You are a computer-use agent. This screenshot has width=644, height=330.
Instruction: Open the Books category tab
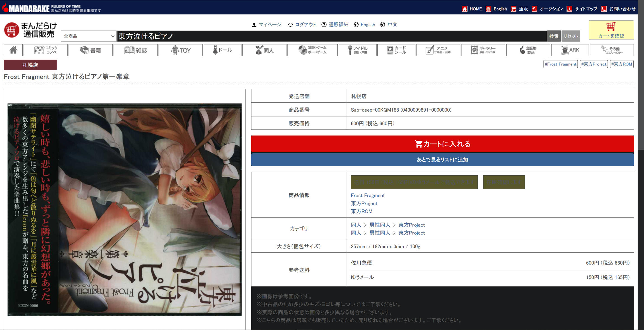[91, 50]
